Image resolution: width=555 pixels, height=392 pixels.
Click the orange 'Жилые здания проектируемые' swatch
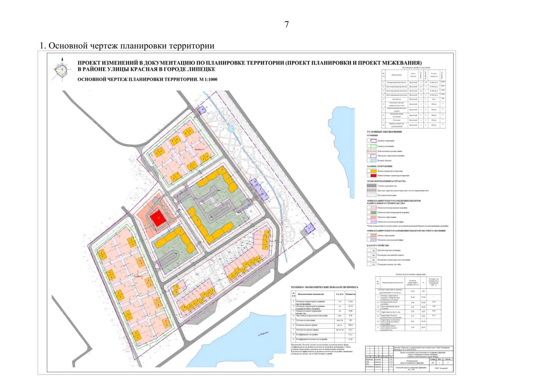click(x=371, y=171)
